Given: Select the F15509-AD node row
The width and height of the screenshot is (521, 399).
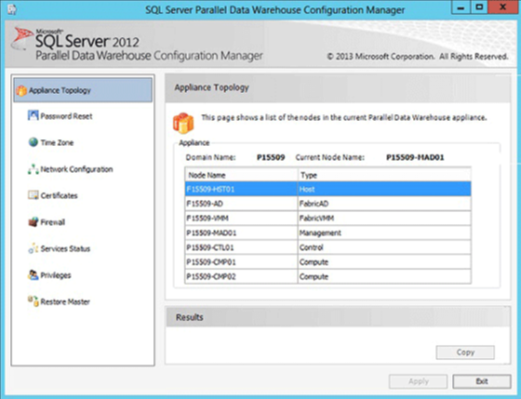Looking at the screenshot, I should (328, 203).
